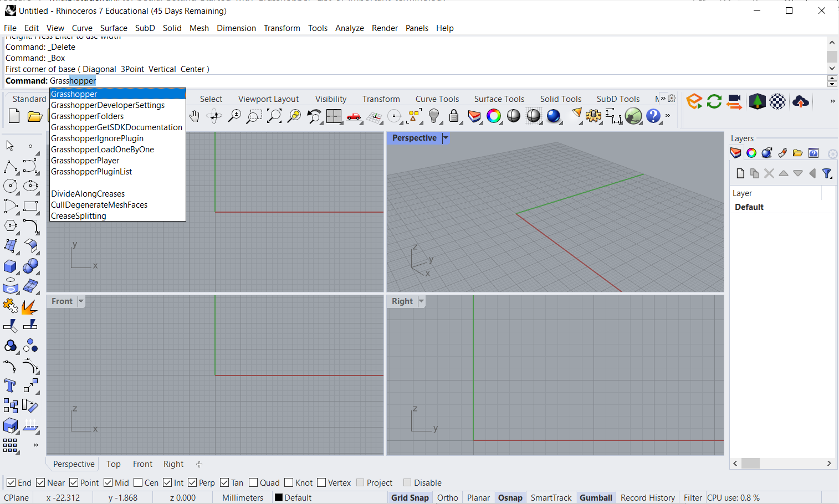Viewport: 839px width, 504px height.
Task: Click the four-viewport layout icon
Action: click(334, 116)
